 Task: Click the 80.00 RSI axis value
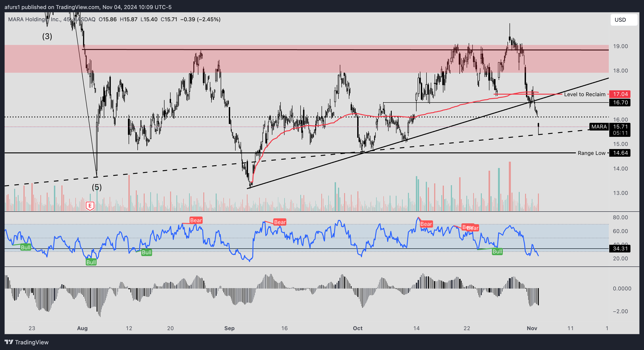(x=620, y=217)
